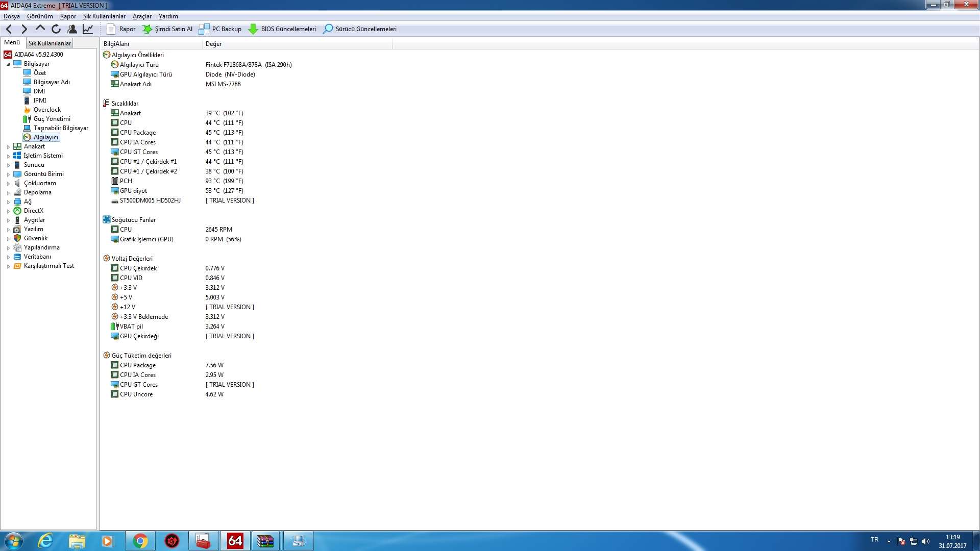Open Taşınabilir Bilgisayar page
The width and height of the screenshot is (980, 551).
61,128
